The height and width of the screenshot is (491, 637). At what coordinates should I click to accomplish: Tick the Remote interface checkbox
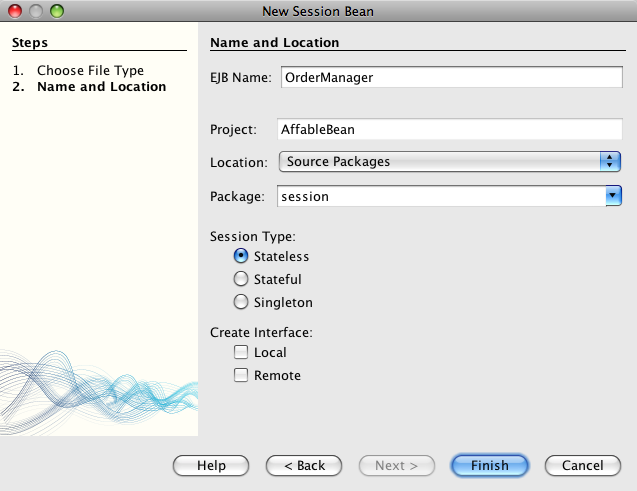[x=241, y=376]
